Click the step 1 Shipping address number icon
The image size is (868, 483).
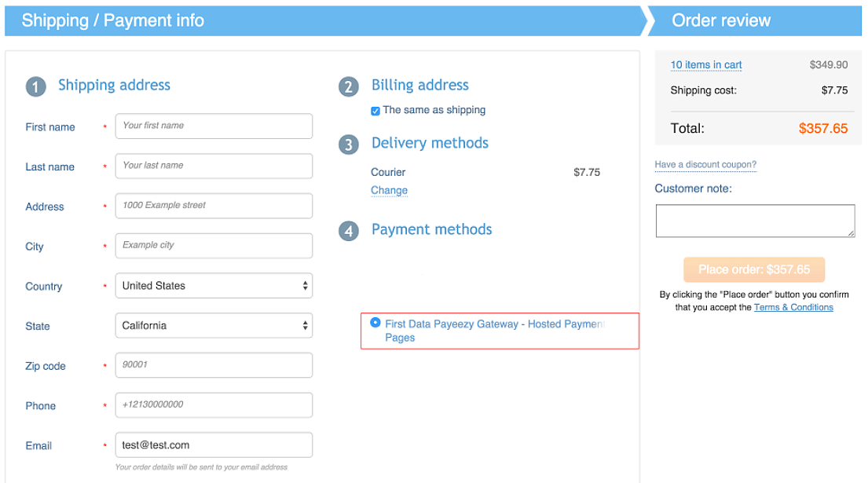pos(36,86)
